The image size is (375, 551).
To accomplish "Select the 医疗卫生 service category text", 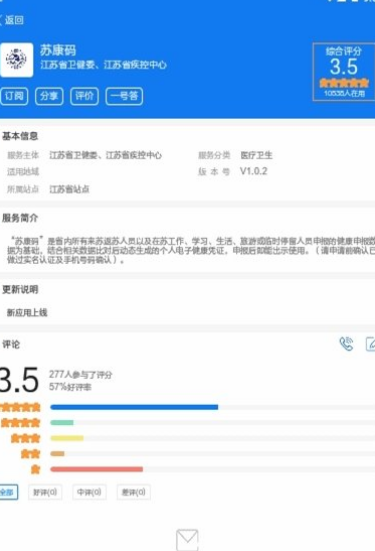I will pyautogui.click(x=256, y=155).
